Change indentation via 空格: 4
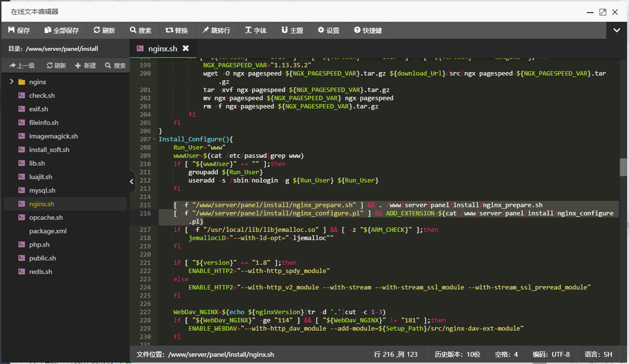The width and height of the screenshot is (629, 364). pyautogui.click(x=506, y=354)
